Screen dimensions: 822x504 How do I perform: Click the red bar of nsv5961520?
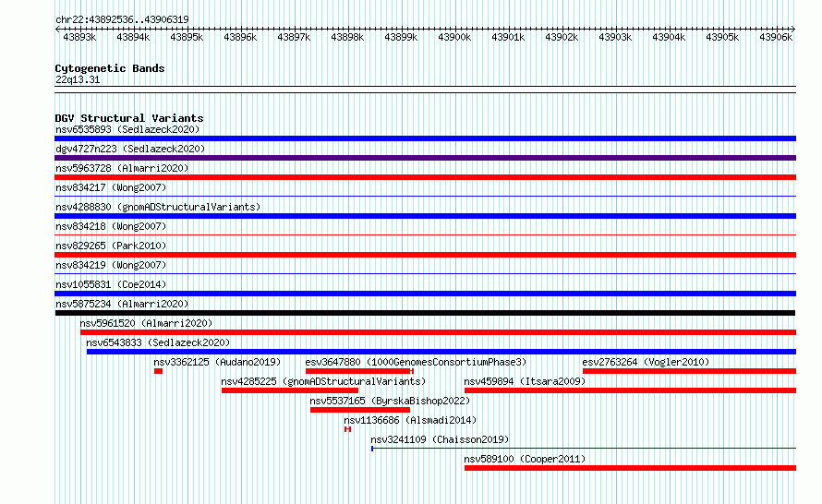point(439,332)
